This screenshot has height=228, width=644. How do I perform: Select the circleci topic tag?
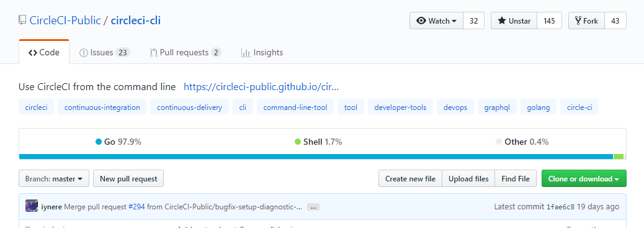pos(36,108)
